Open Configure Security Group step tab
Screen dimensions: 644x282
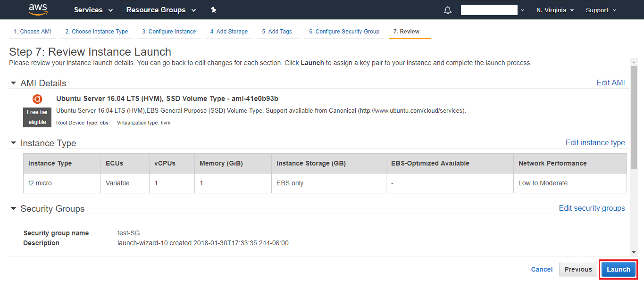pos(344,32)
